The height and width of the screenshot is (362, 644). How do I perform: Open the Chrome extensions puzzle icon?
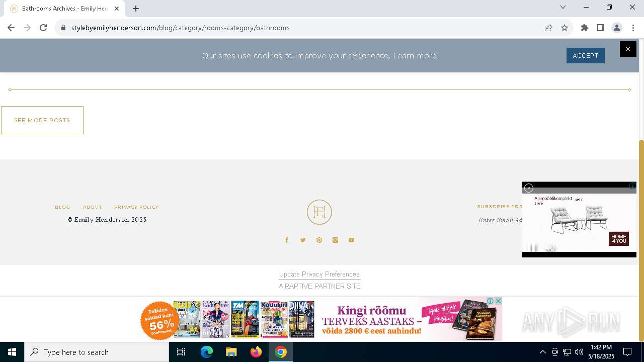click(585, 28)
